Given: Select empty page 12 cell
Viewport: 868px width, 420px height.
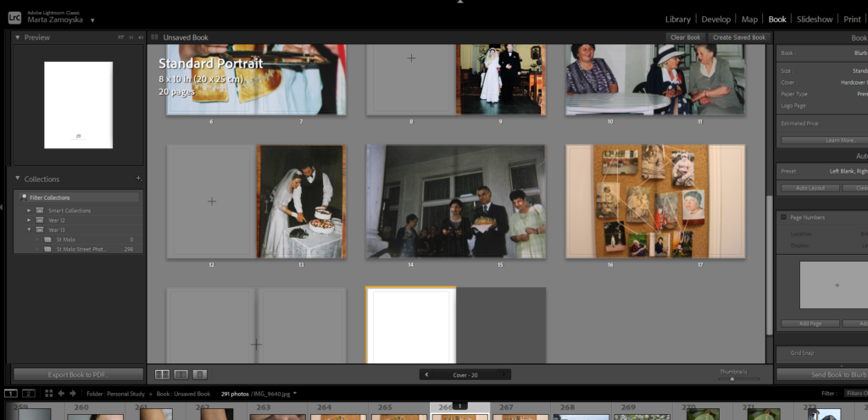Looking at the screenshot, I should pyautogui.click(x=211, y=202).
